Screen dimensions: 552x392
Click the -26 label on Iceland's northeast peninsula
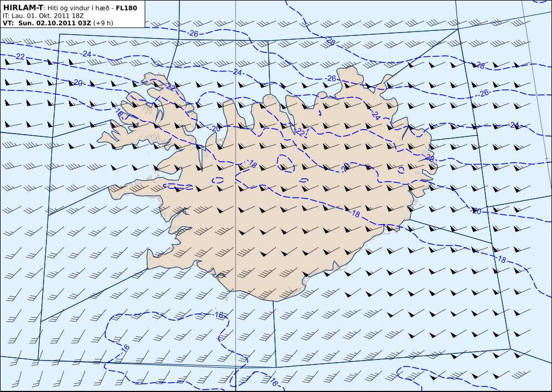click(x=330, y=78)
